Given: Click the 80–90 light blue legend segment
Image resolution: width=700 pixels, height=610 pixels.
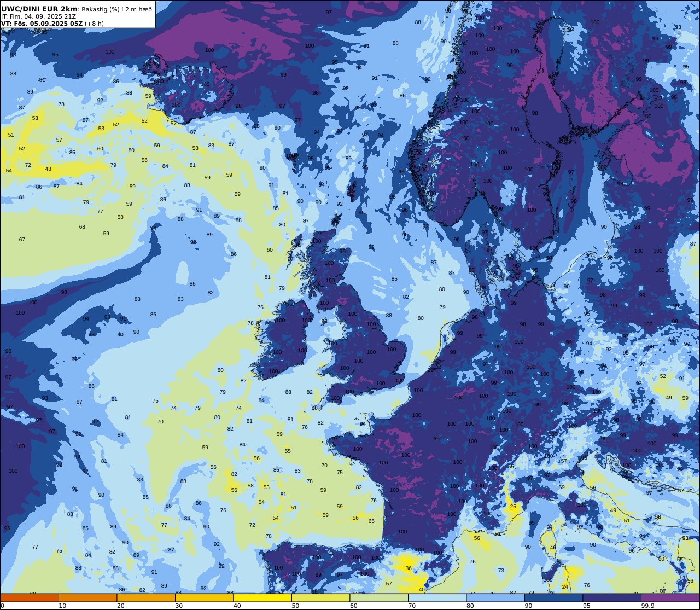Looking at the screenshot, I should pyautogui.click(x=495, y=597).
